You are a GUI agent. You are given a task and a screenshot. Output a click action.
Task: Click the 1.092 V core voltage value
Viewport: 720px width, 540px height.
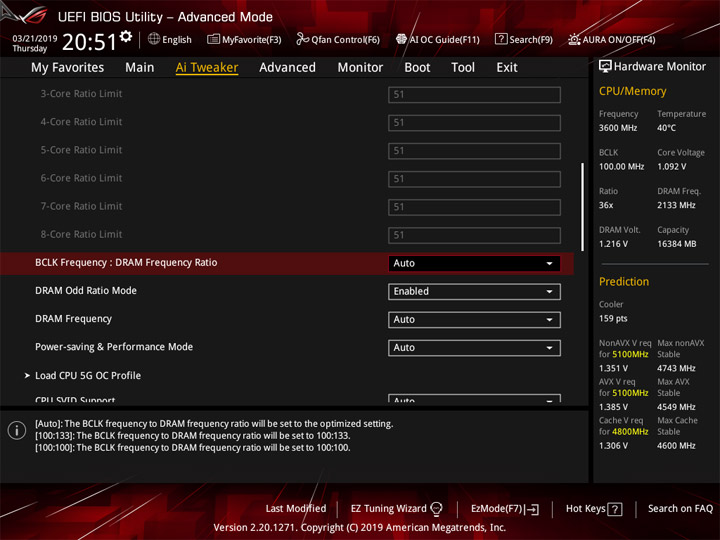[671, 167]
